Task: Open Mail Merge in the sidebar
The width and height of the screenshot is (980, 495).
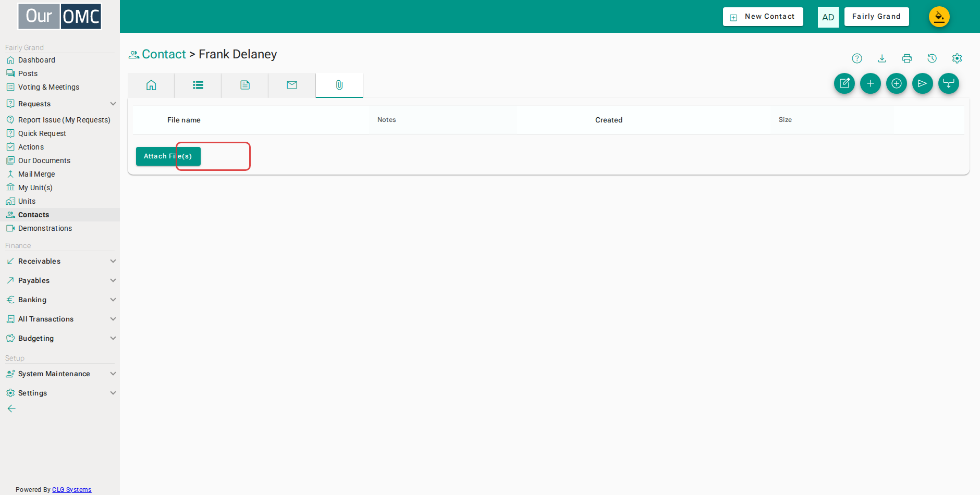Action: pyautogui.click(x=36, y=174)
